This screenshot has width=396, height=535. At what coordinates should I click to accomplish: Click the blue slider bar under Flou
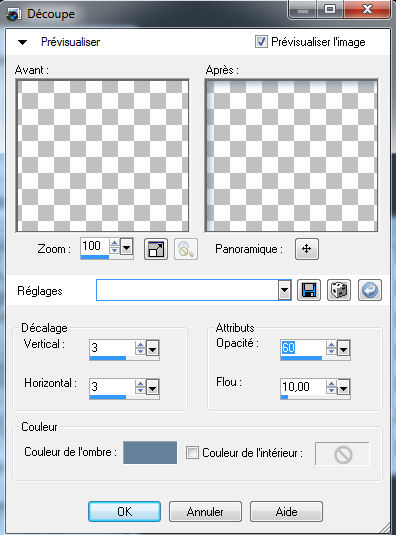(x=284, y=397)
